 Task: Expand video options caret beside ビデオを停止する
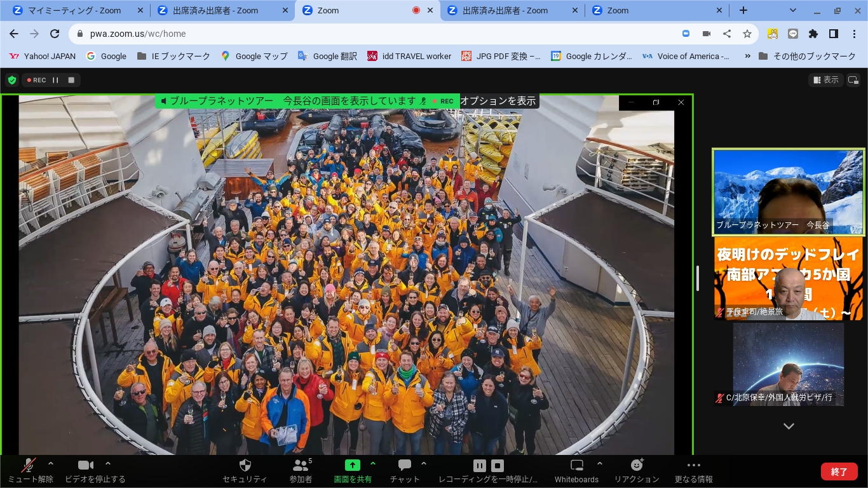108,464
